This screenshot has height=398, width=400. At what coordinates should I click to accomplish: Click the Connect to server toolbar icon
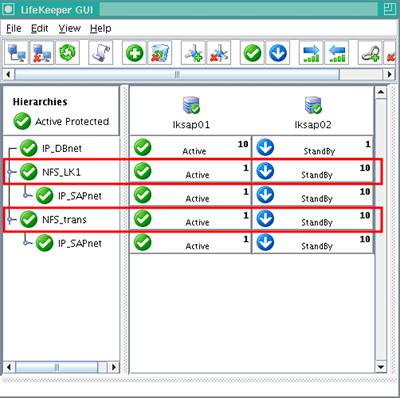17,53
